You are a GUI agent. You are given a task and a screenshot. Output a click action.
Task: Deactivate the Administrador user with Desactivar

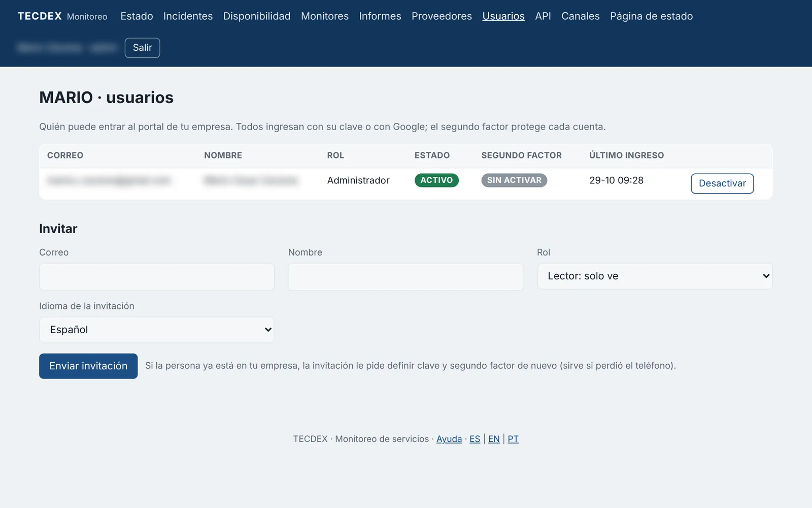[x=722, y=183]
